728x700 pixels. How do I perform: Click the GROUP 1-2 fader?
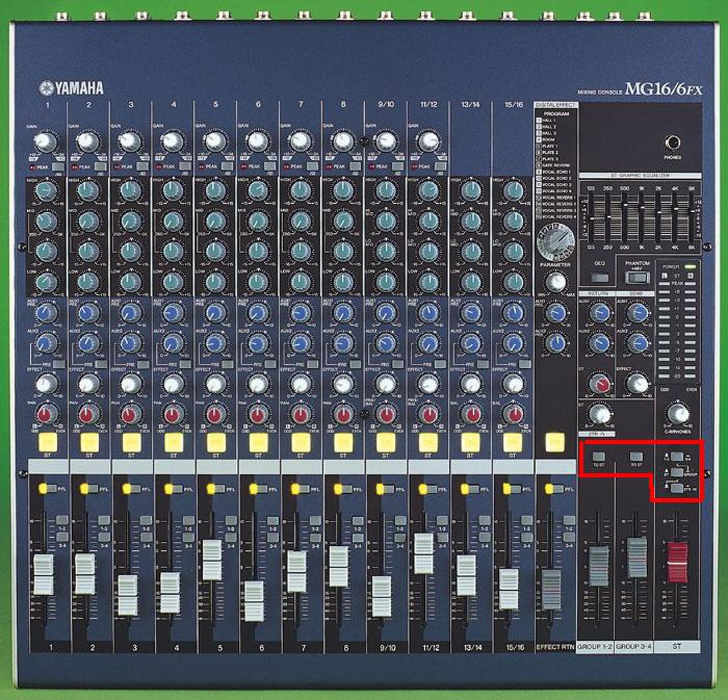598,565
